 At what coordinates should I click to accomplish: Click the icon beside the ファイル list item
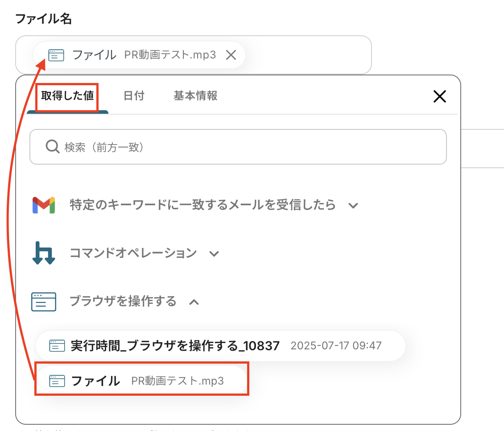click(x=57, y=381)
